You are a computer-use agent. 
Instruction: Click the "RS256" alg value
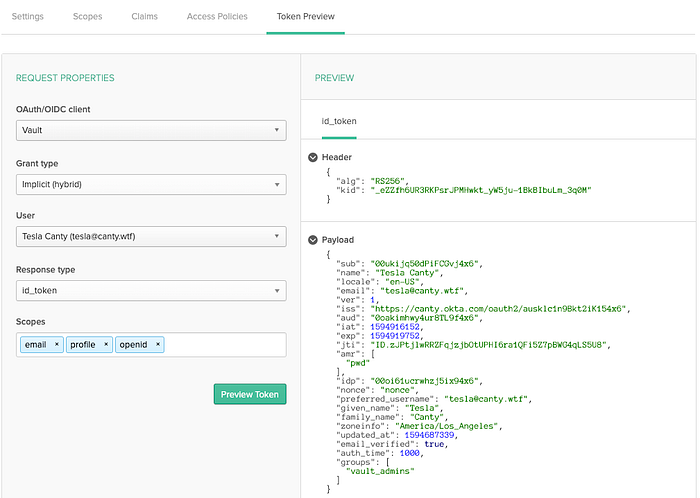(387, 181)
